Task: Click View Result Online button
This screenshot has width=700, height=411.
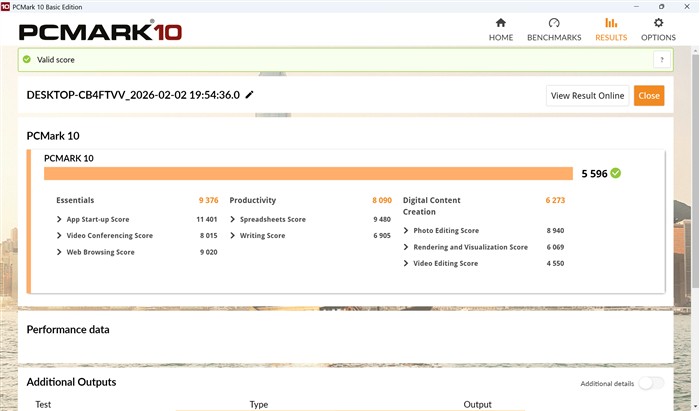Action: (587, 96)
